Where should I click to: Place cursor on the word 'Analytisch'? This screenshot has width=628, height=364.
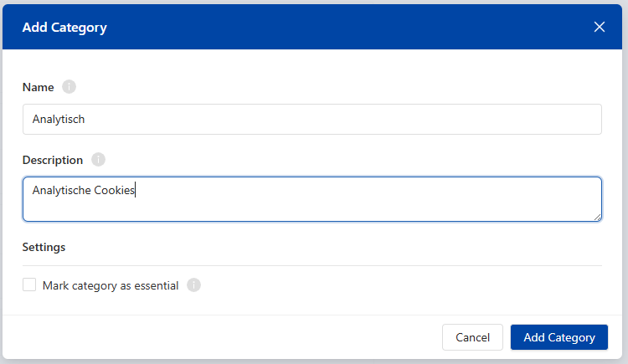coord(59,119)
